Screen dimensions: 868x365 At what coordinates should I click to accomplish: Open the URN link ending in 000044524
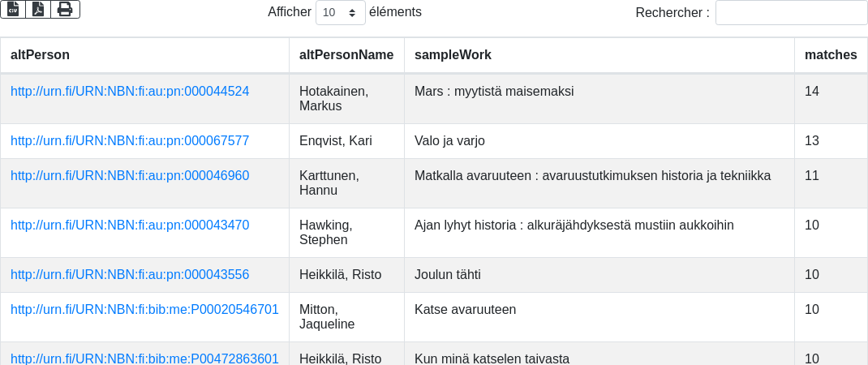[130, 92]
